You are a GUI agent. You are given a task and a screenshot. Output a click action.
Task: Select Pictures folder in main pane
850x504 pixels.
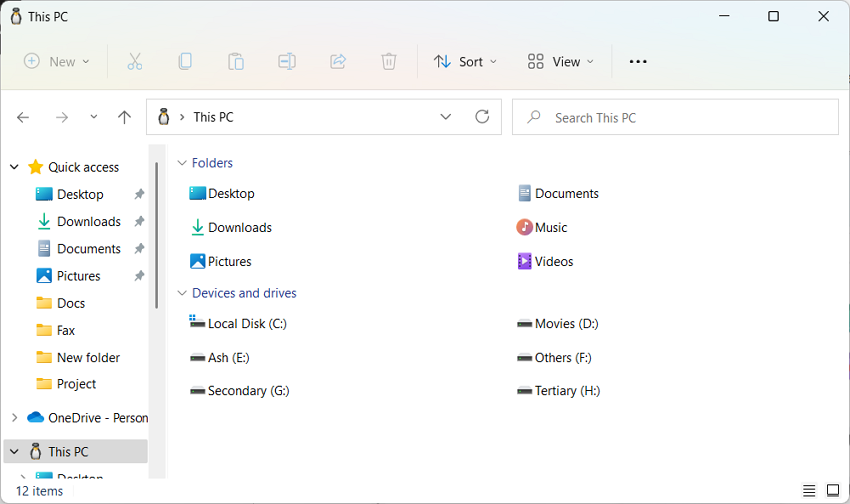click(220, 261)
